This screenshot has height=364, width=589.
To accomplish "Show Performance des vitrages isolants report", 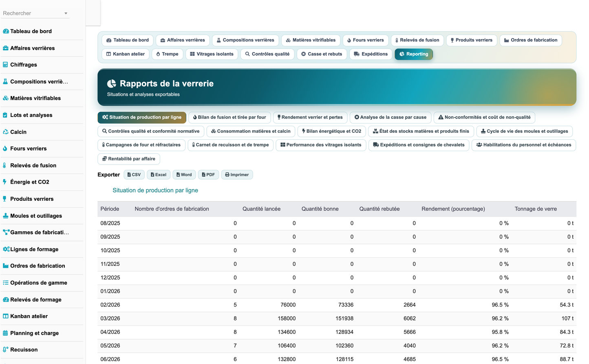I will tap(321, 145).
